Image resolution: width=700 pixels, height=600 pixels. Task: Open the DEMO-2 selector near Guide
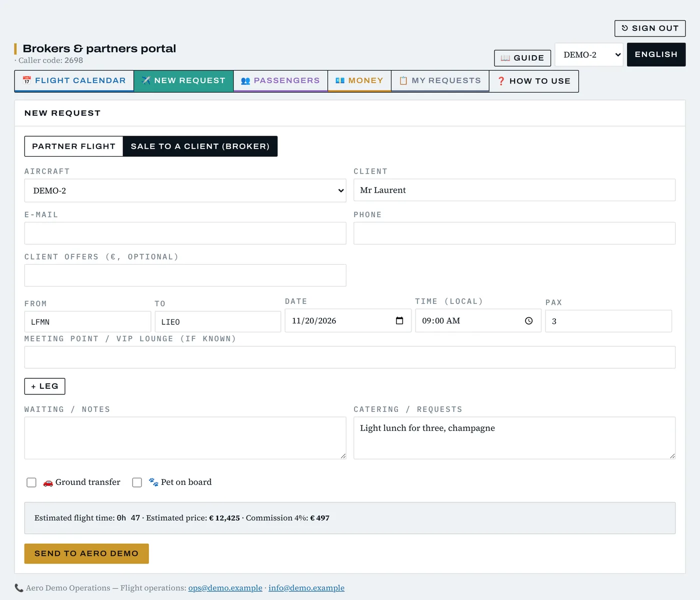(x=589, y=55)
